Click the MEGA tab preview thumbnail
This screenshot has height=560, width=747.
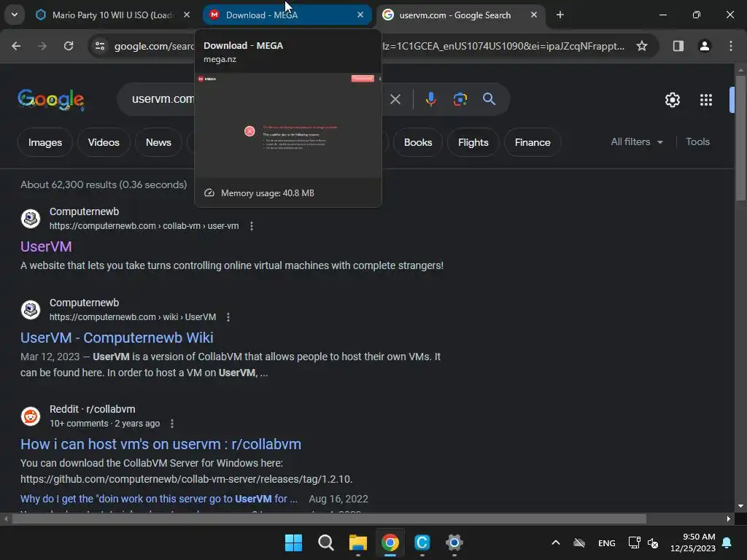[x=288, y=125]
